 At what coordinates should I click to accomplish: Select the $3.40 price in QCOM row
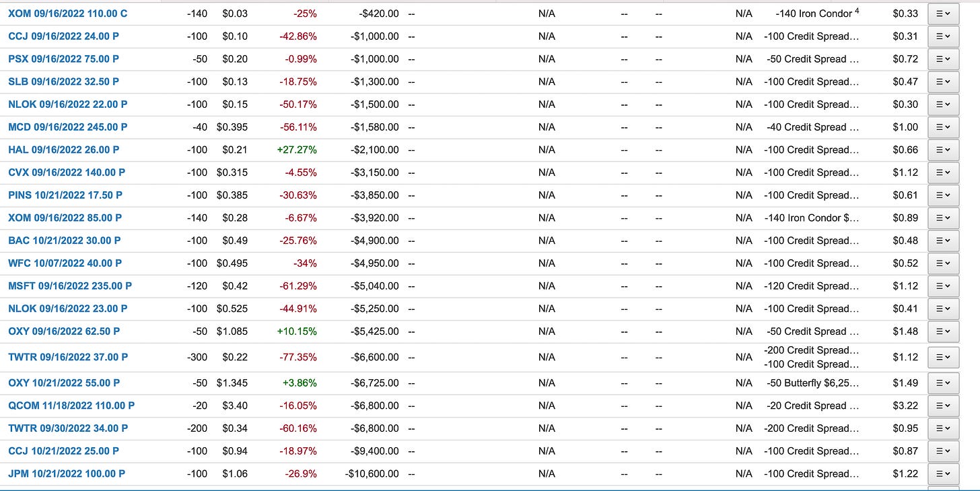(x=235, y=405)
